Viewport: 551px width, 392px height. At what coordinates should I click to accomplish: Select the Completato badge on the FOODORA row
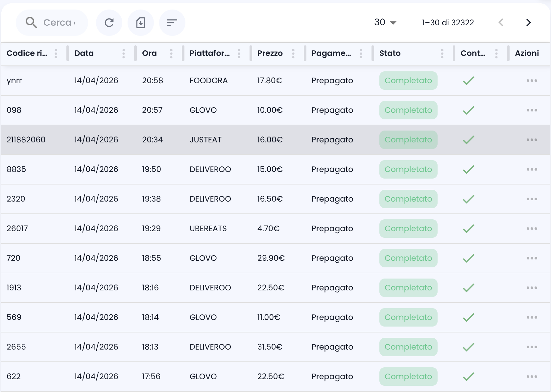pos(408,80)
